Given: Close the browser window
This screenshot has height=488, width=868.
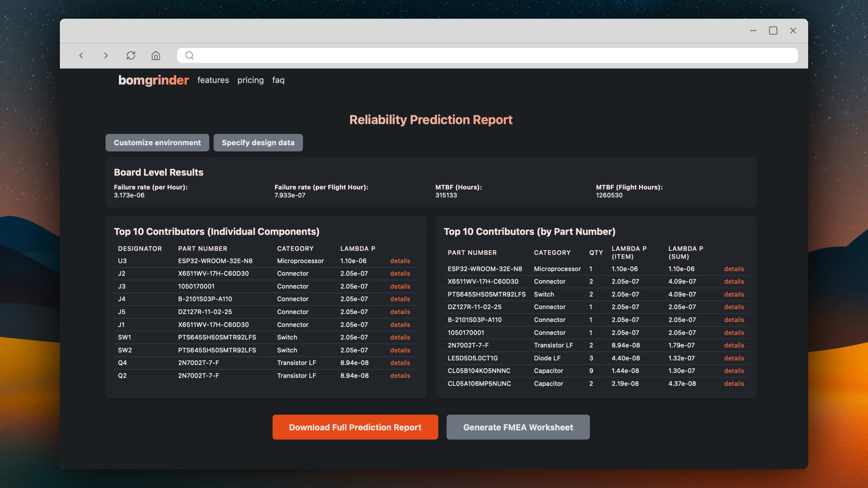Looking at the screenshot, I should (x=793, y=31).
